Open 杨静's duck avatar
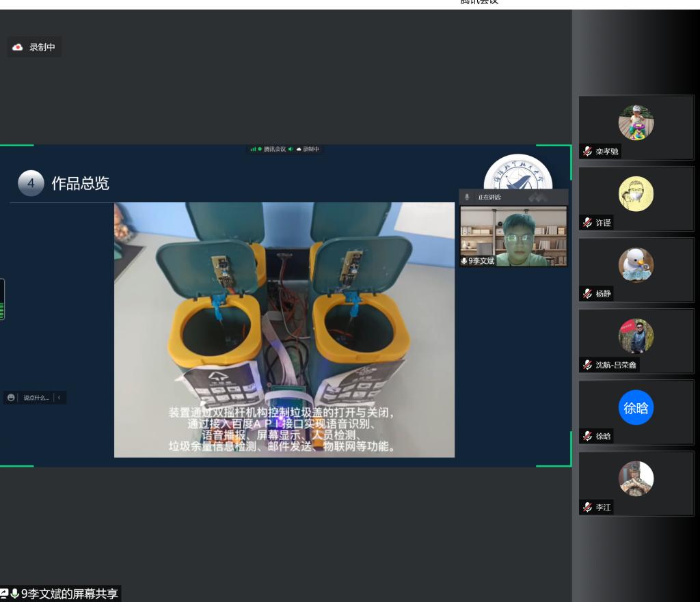Image resolution: width=700 pixels, height=602 pixels. (x=636, y=265)
